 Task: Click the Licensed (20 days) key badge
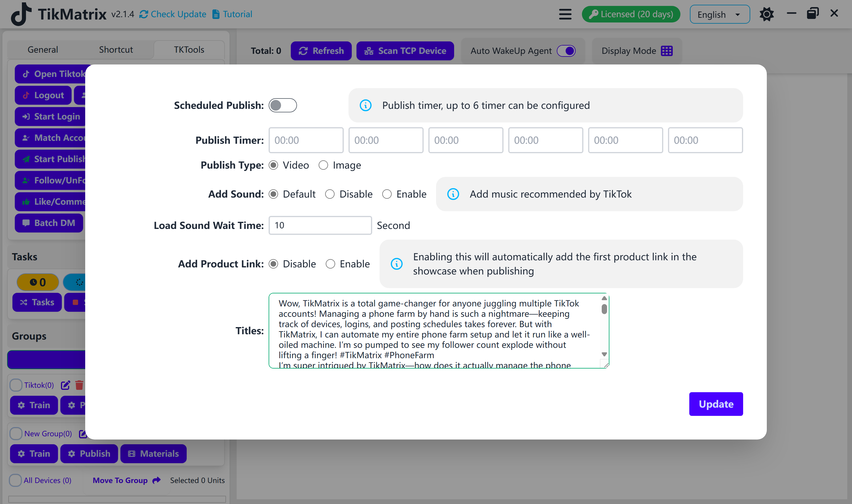click(631, 14)
